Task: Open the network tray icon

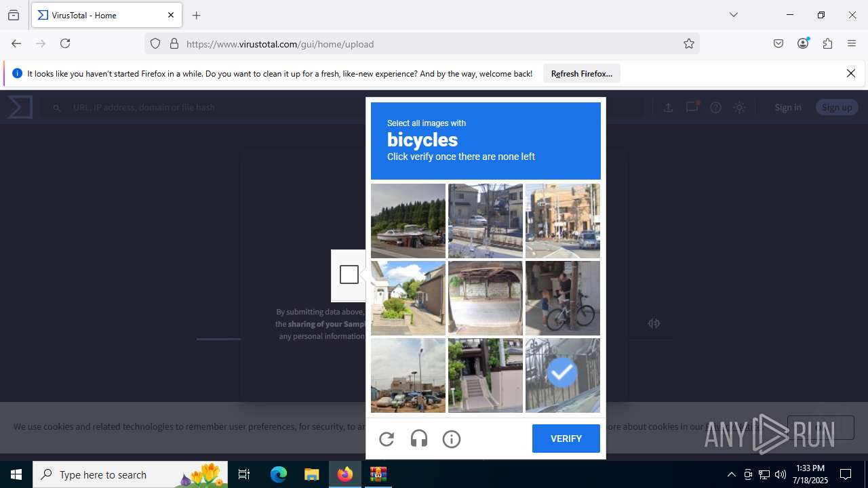Action: coord(764,474)
